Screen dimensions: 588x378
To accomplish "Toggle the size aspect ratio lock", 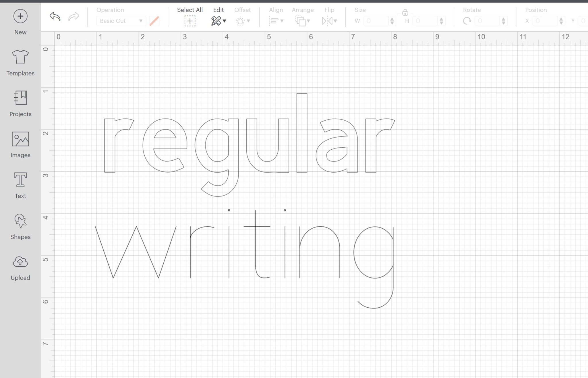I will 405,13.
